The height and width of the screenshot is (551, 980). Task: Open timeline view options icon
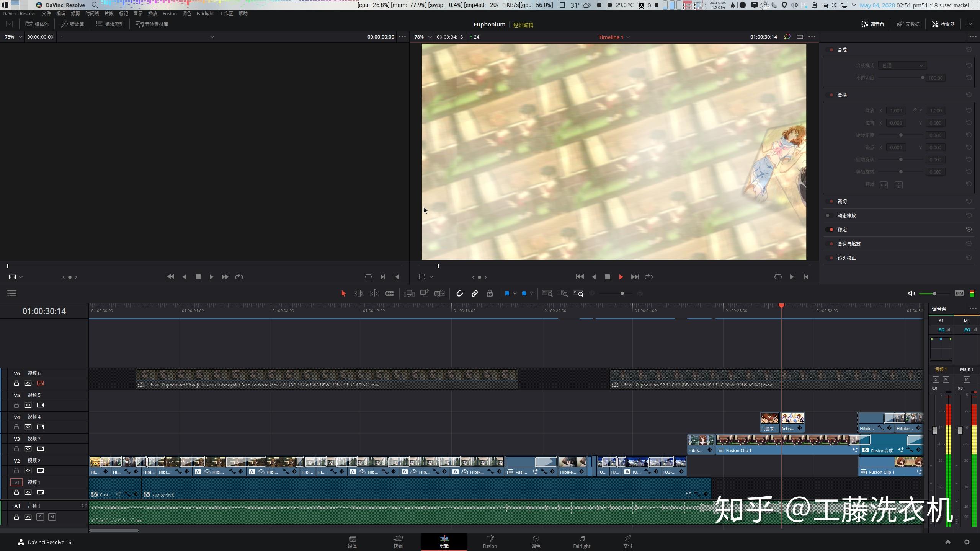(x=11, y=293)
